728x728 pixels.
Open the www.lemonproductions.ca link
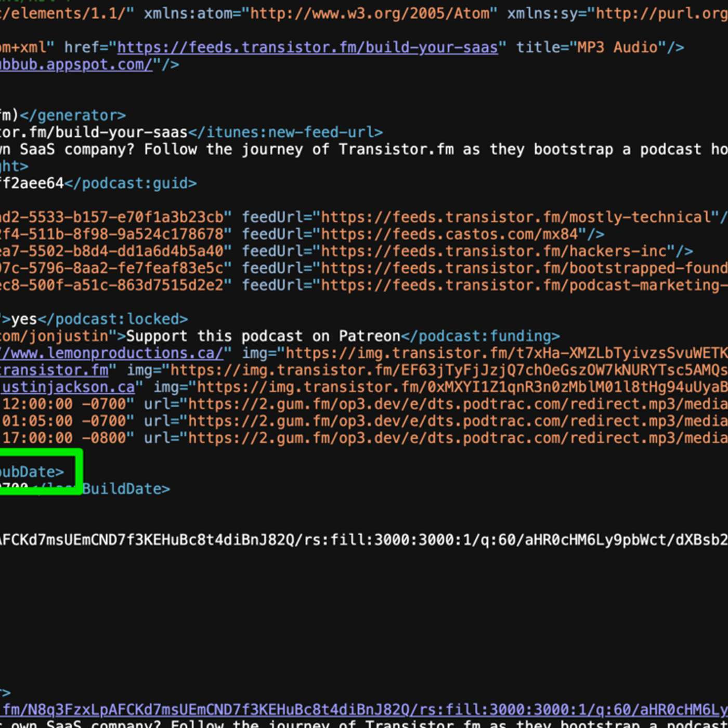pos(111,353)
